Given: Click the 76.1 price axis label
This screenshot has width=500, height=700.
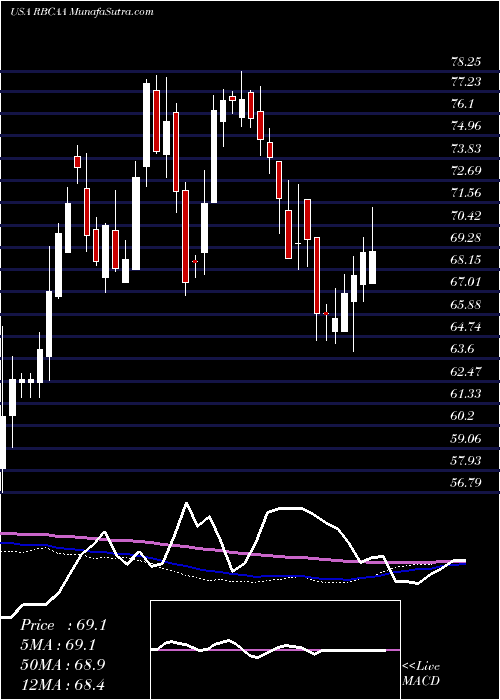Looking at the screenshot, I should tap(463, 104).
